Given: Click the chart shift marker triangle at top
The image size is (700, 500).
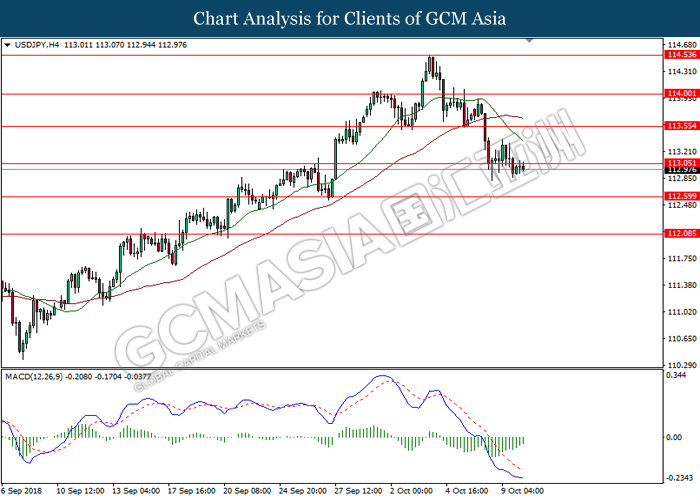Looking at the screenshot, I should point(529,41).
